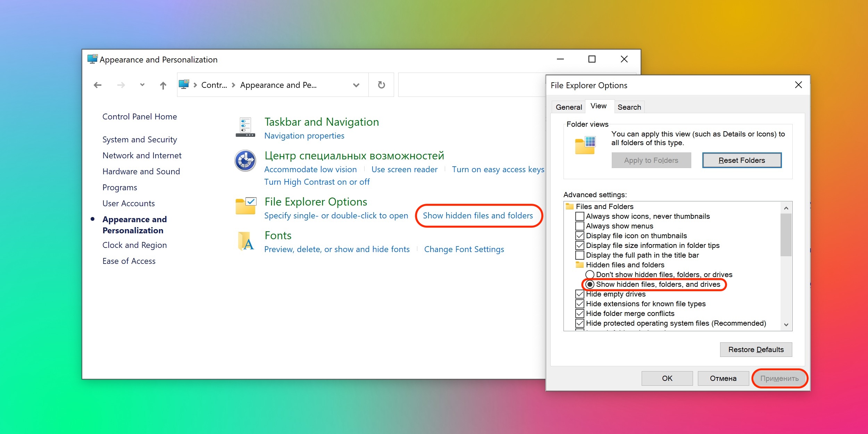Open the Fonts heading link
This screenshot has height=434, width=868.
click(278, 235)
